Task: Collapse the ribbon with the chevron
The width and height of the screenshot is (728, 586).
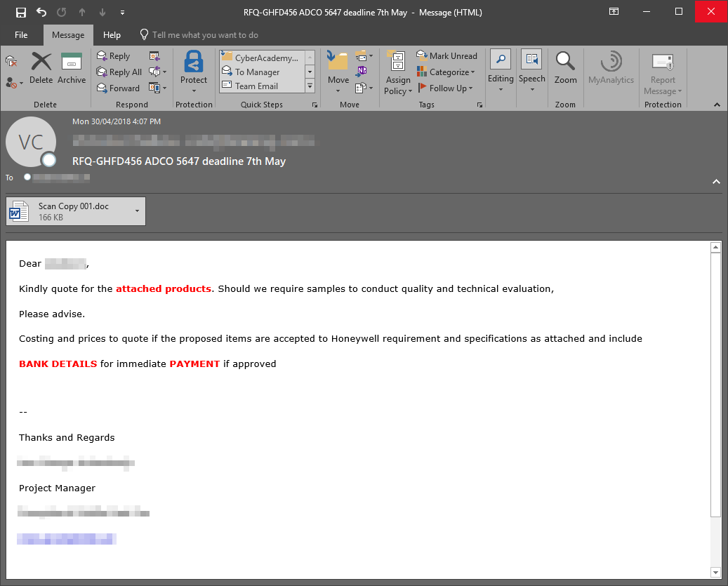Action: tap(717, 104)
